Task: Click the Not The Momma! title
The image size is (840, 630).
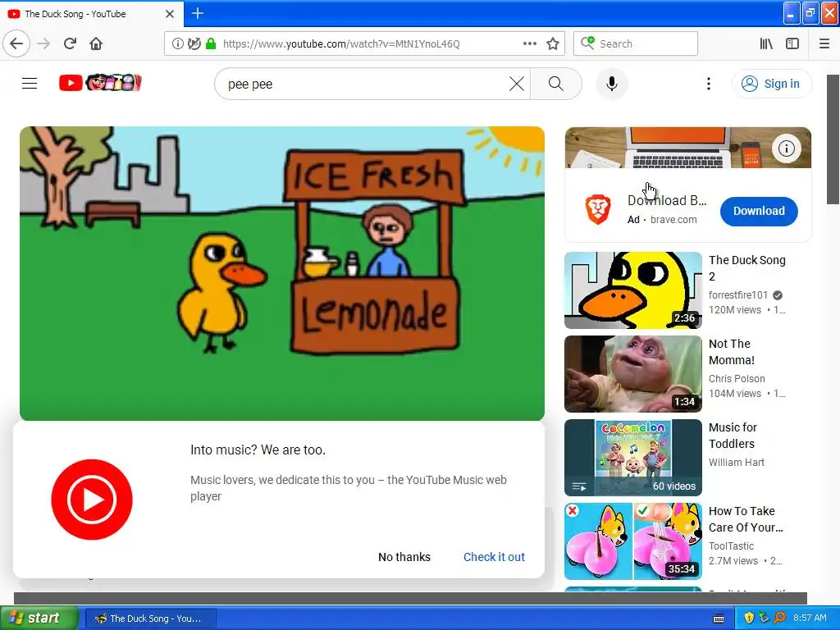Action: point(732,352)
